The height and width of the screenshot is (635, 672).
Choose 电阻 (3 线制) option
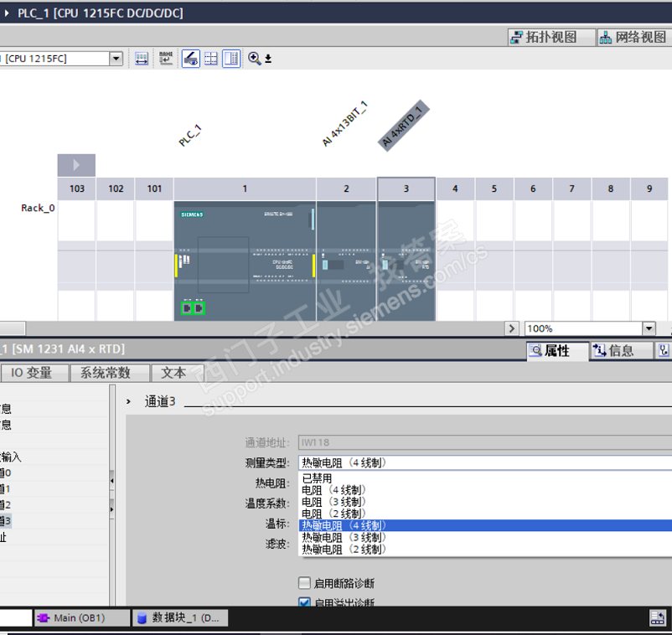click(485, 502)
